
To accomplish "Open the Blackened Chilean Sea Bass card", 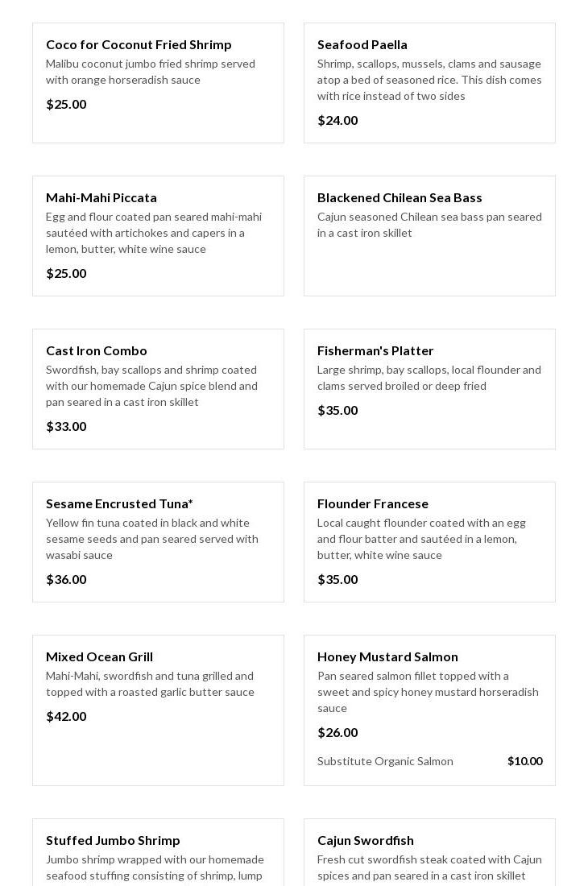I will click(x=400, y=197).
